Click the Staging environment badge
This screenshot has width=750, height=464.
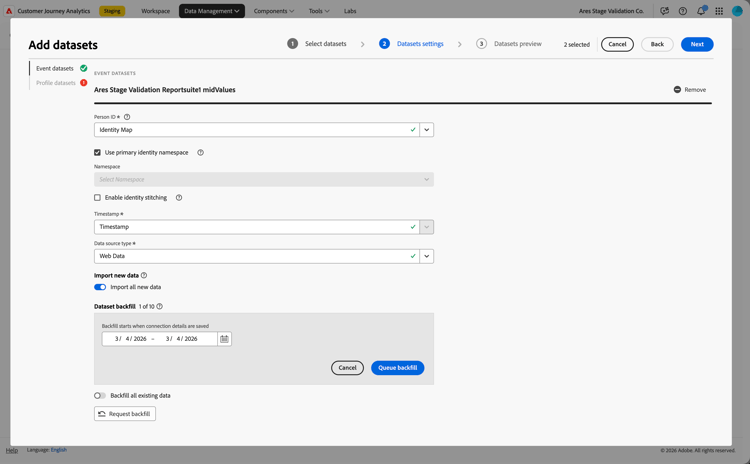coord(112,11)
